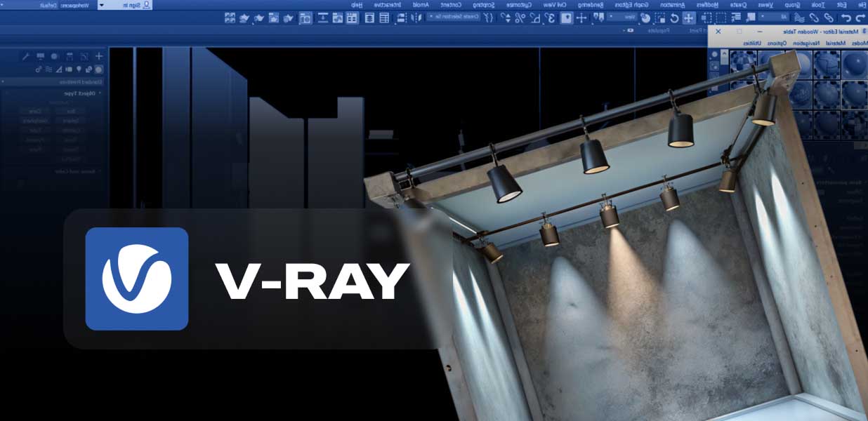Viewport: 868px width, 421px height.
Task: Activate the Select Object arrow tool
Action: (751, 18)
